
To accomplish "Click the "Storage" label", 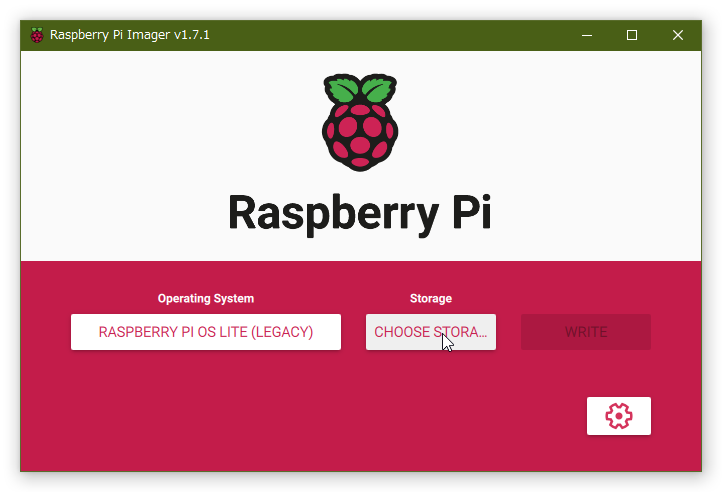I will (x=431, y=299).
